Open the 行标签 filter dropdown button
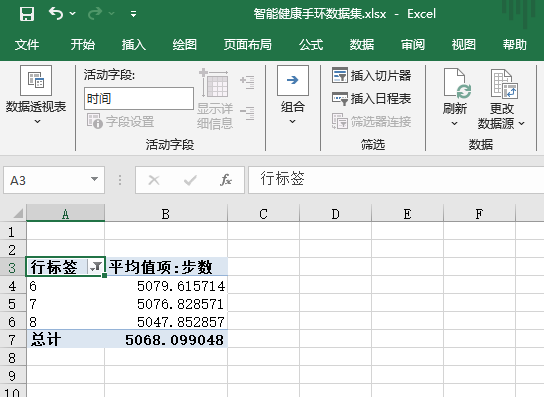Viewport: 544px width, 397px height. [x=96, y=267]
